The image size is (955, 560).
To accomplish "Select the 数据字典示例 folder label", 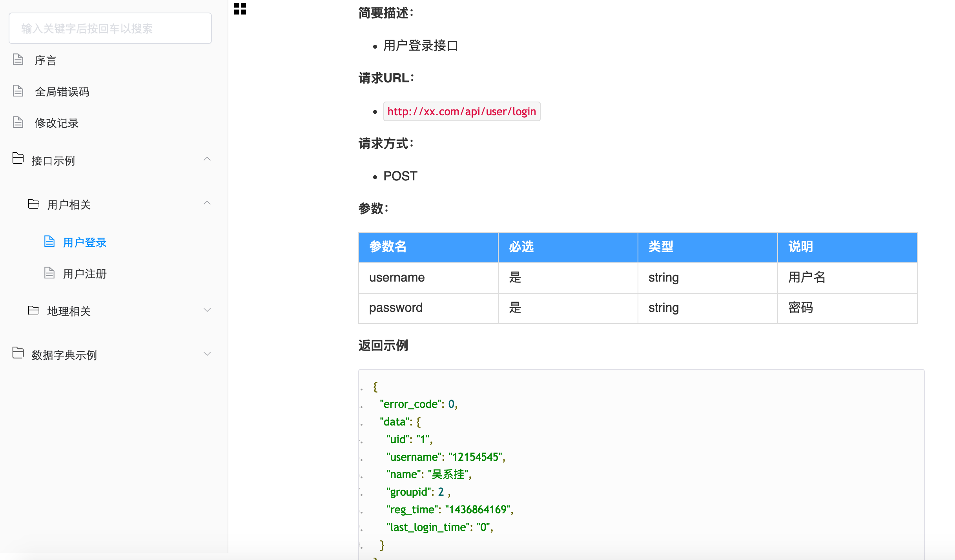I will [x=64, y=355].
